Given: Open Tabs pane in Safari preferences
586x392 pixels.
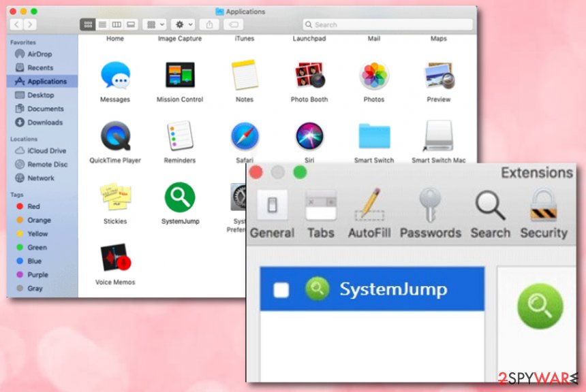Looking at the screenshot, I should pos(321,214).
